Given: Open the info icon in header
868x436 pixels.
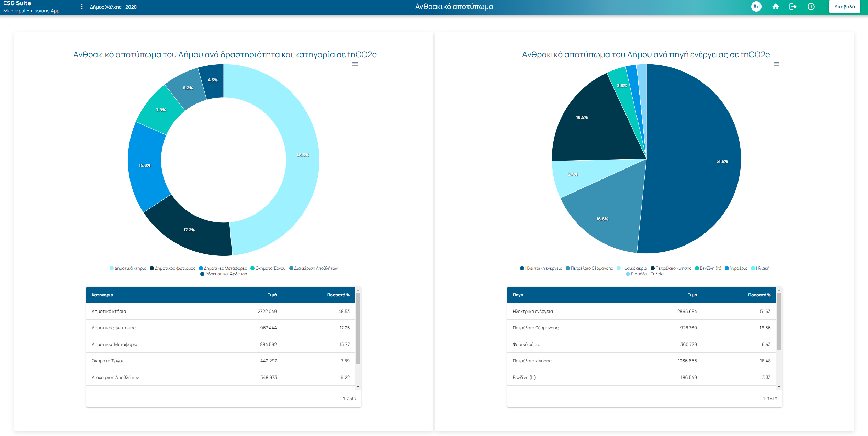Looking at the screenshot, I should [811, 7].
